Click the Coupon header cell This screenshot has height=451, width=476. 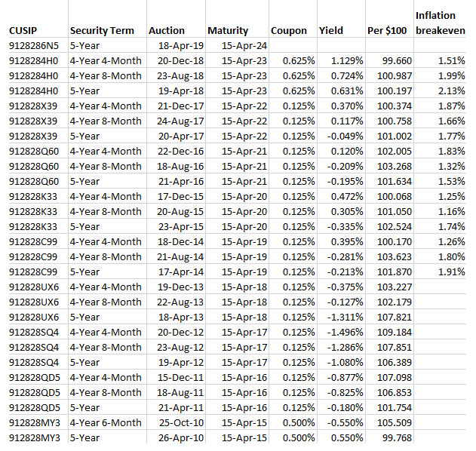[x=288, y=31]
